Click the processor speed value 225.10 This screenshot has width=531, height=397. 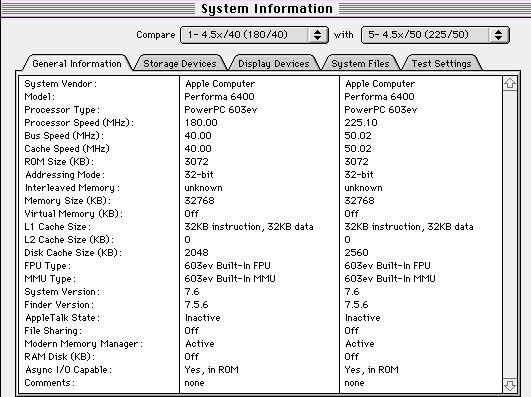(361, 123)
